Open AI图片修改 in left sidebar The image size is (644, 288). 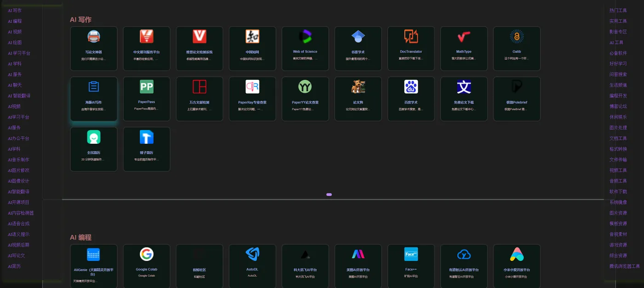18,170
